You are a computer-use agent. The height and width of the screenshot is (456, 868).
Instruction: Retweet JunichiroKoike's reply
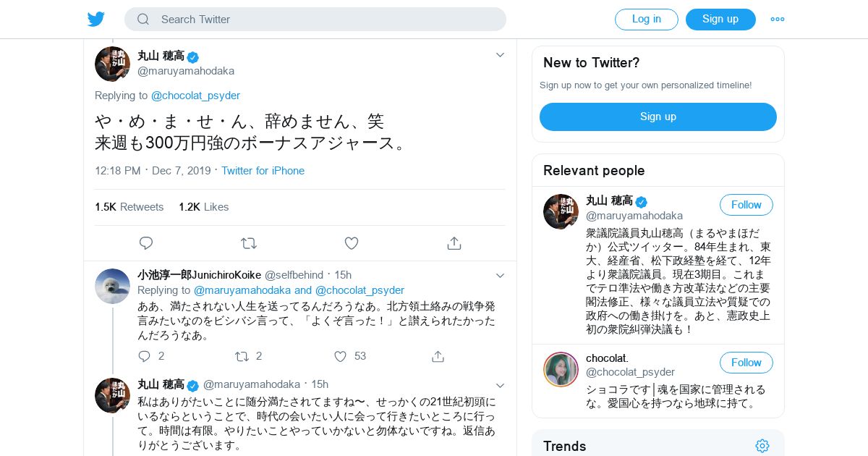242,356
